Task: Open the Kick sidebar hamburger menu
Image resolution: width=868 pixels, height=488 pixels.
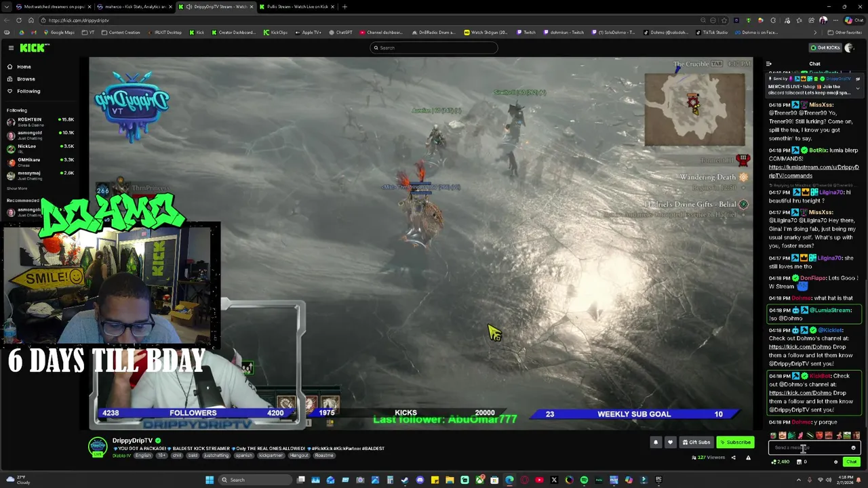Action: (x=11, y=47)
